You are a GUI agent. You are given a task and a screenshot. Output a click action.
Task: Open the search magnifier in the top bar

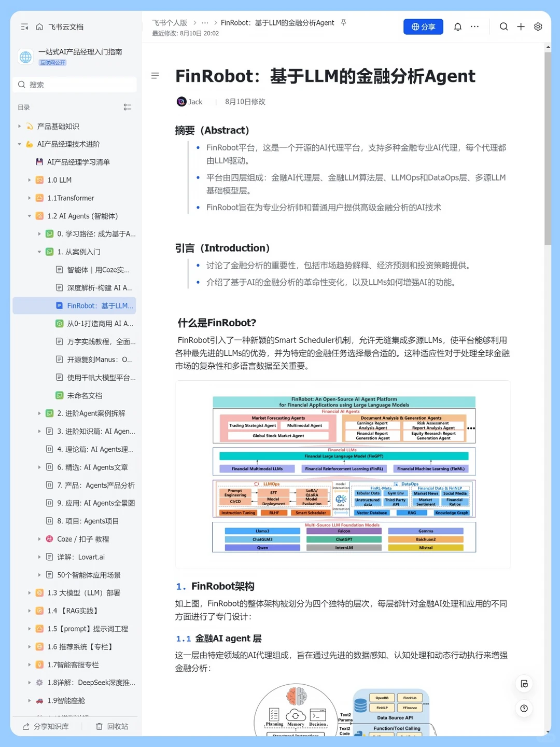pyautogui.click(x=503, y=27)
